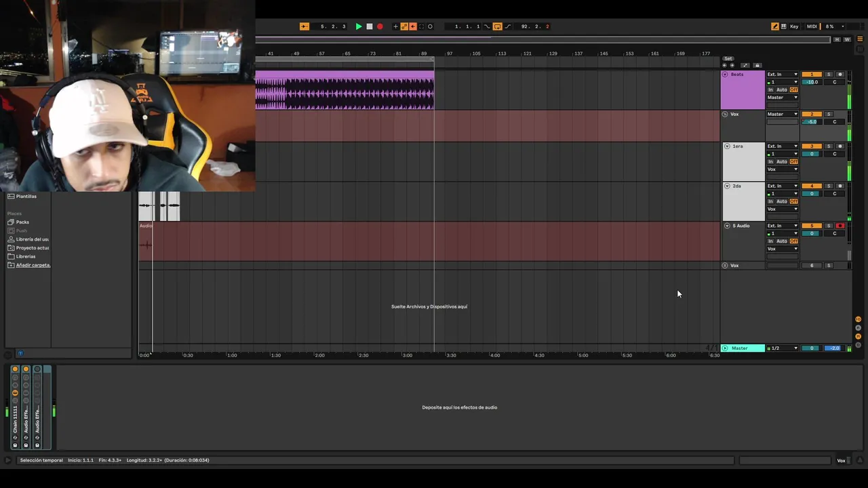Fold the Beats track
This screenshot has height=488, width=868.
pyautogui.click(x=725, y=75)
